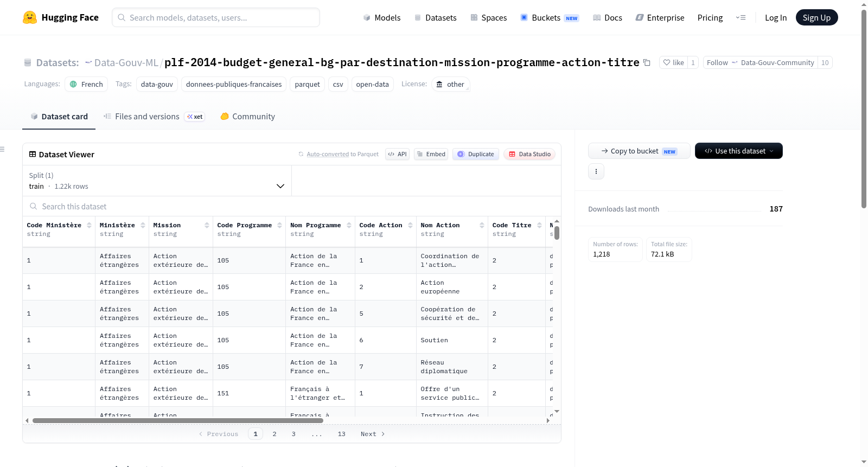The image size is (868, 467).
Task: Open the three-dot more options button
Action: (596, 171)
